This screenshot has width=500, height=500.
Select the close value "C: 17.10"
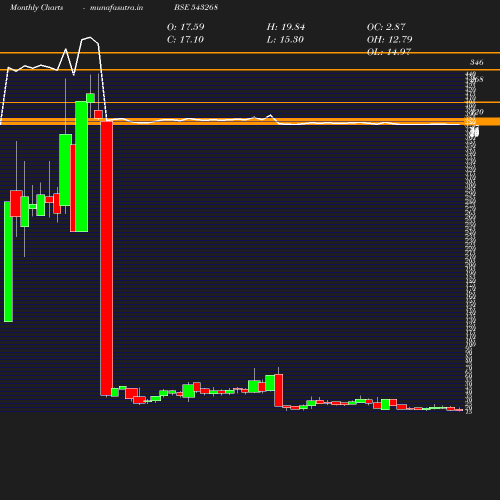coord(185,40)
